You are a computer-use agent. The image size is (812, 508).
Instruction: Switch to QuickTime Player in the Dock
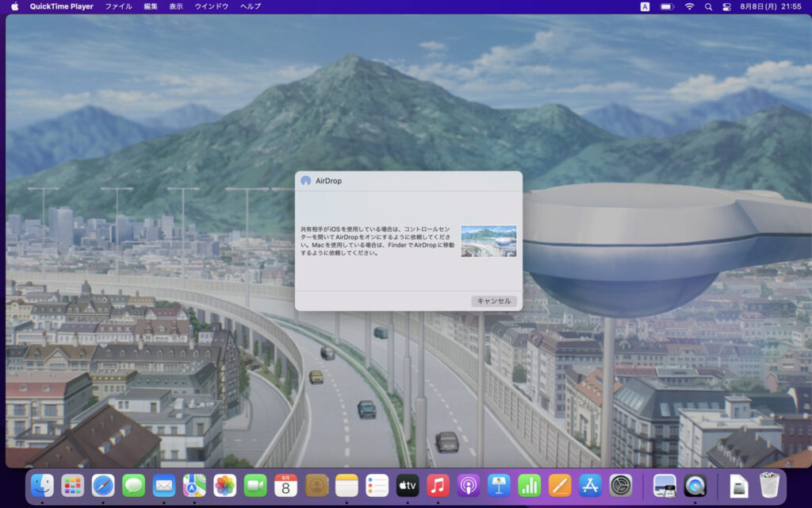click(695, 486)
